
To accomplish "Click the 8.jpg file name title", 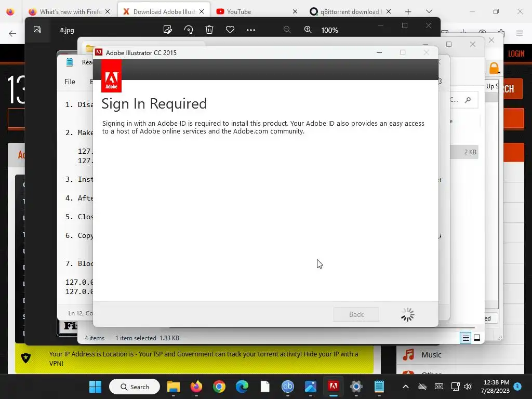I will point(67,30).
